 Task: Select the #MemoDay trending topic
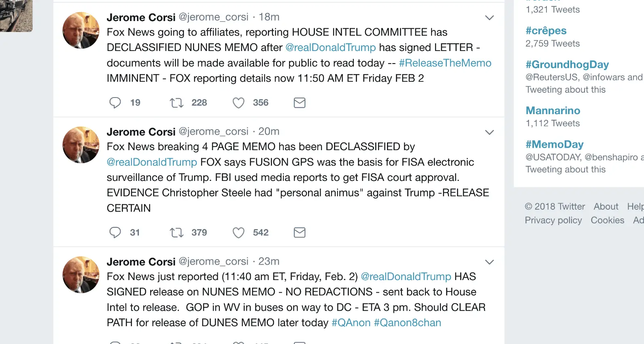pos(555,144)
